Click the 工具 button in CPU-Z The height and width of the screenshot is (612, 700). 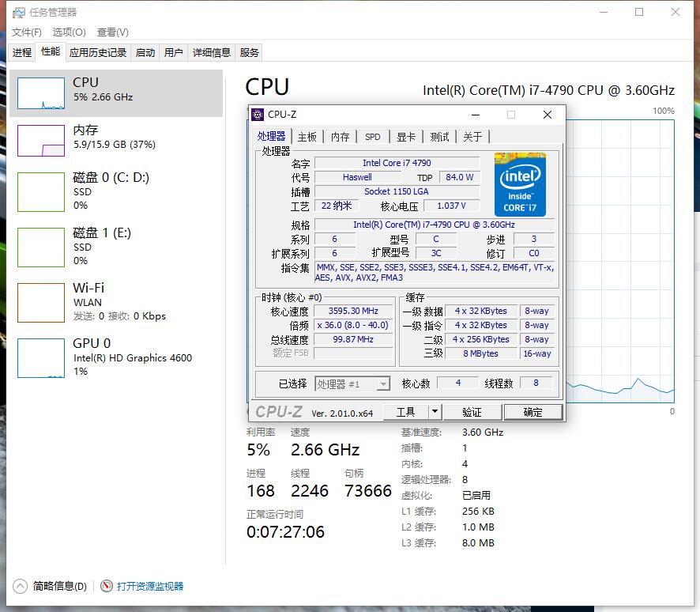pos(406,412)
